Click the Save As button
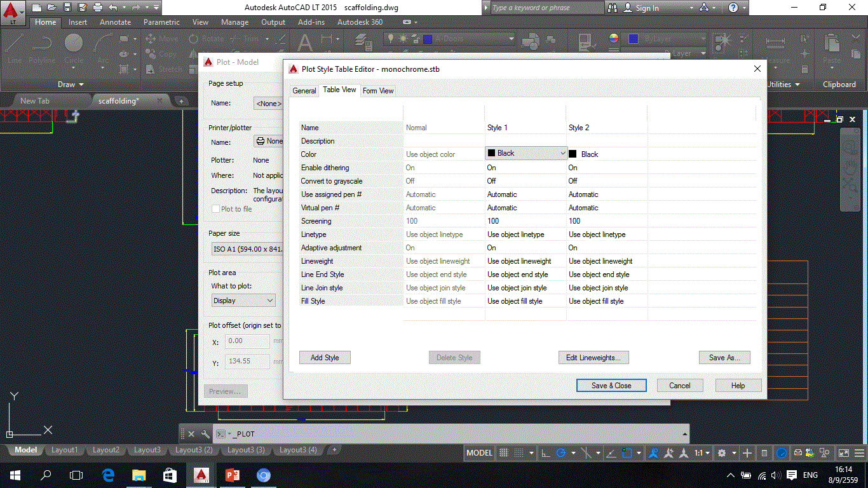The height and width of the screenshot is (488, 868). click(x=724, y=358)
